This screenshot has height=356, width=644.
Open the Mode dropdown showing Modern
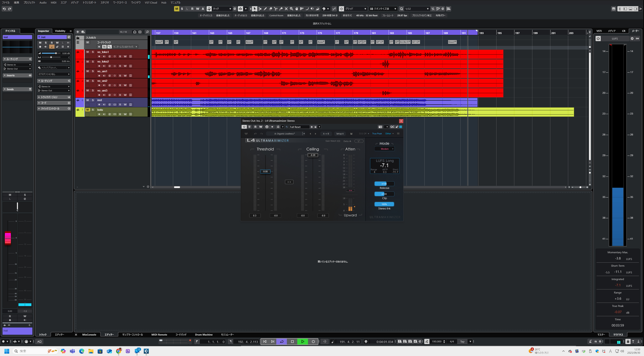[x=384, y=149]
